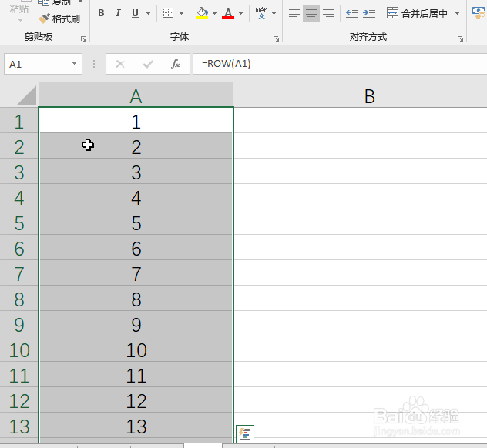This screenshot has width=487, height=448.
Task: Open 合并后居中 dropdown arrow
Action: pyautogui.click(x=457, y=13)
